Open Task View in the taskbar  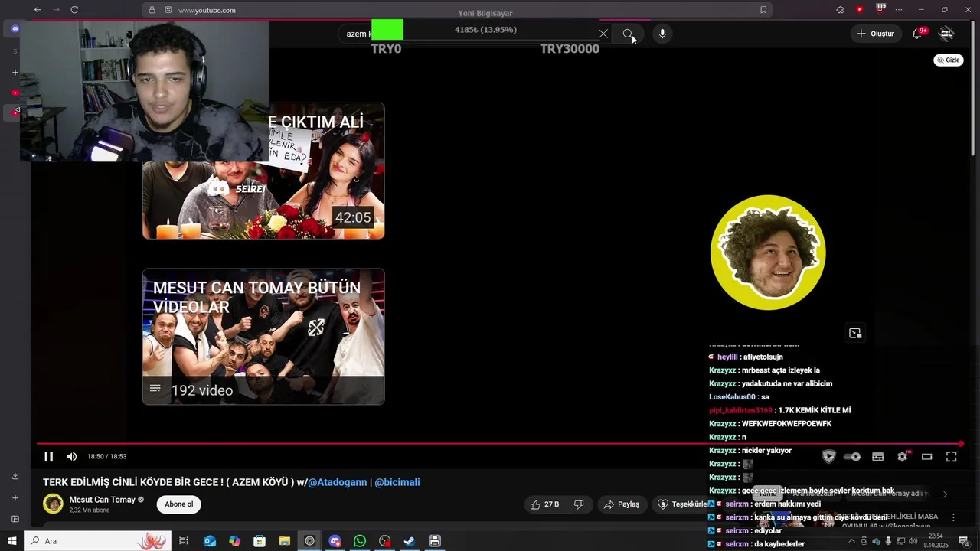pos(184,541)
